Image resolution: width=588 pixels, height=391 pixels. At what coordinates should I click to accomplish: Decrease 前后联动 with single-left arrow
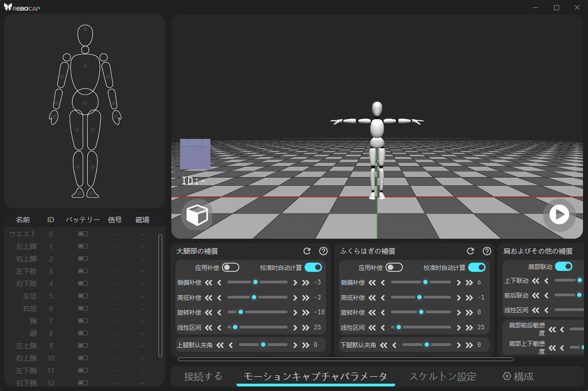[546, 295]
